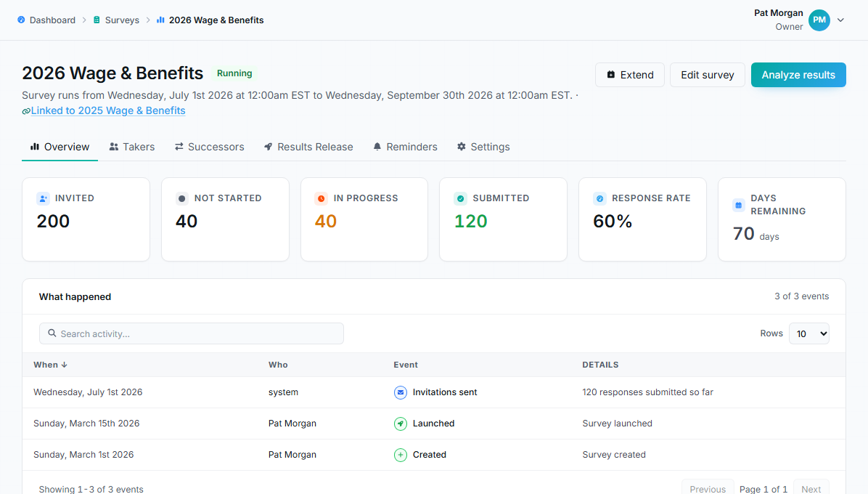Go to Surveys breadcrumb link
The height and width of the screenshot is (494, 868).
point(123,20)
